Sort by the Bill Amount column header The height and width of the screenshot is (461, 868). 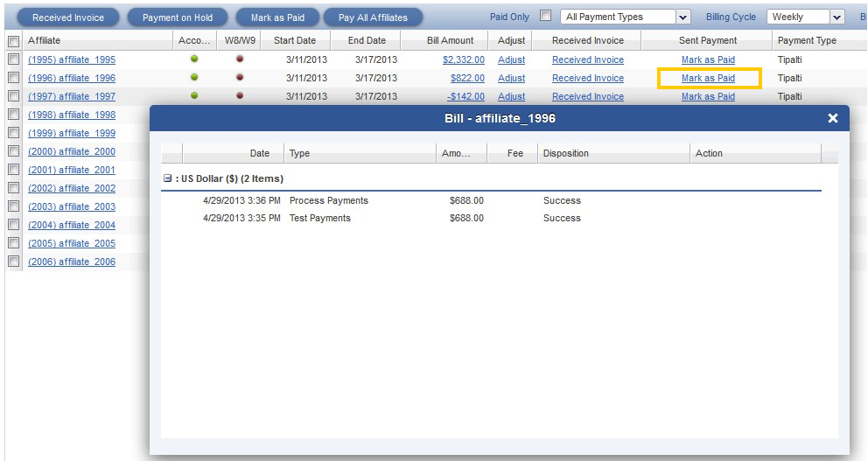pos(451,40)
